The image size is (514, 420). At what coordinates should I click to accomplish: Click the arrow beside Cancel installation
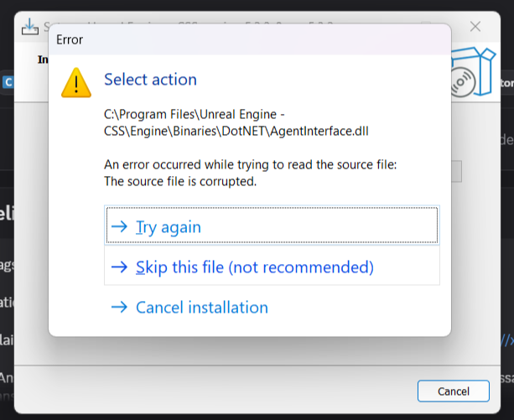pyautogui.click(x=118, y=308)
